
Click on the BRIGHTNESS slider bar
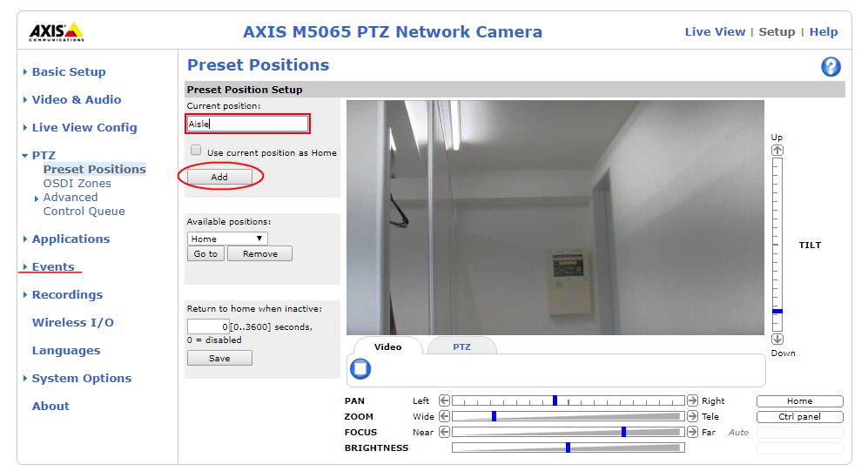point(568,447)
